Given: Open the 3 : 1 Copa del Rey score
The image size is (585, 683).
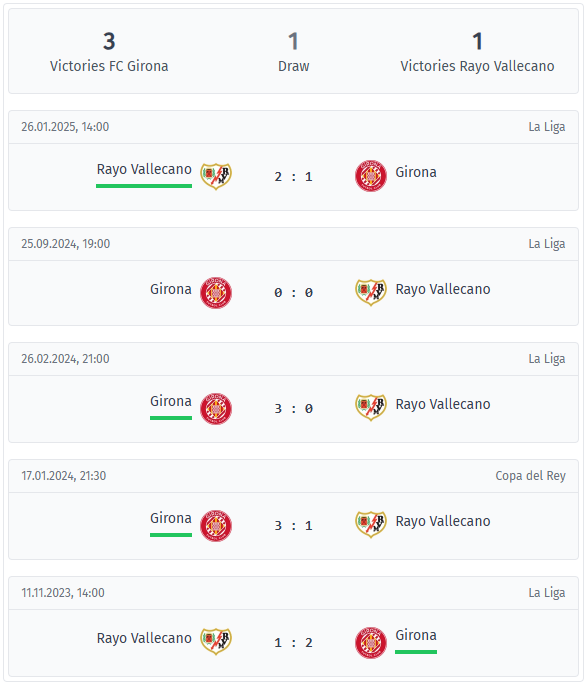Looking at the screenshot, I should 294,526.
